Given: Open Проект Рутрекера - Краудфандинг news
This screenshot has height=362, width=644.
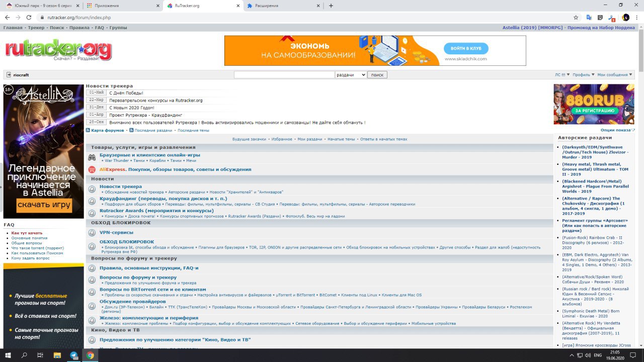Looking at the screenshot, I should coord(146,115).
